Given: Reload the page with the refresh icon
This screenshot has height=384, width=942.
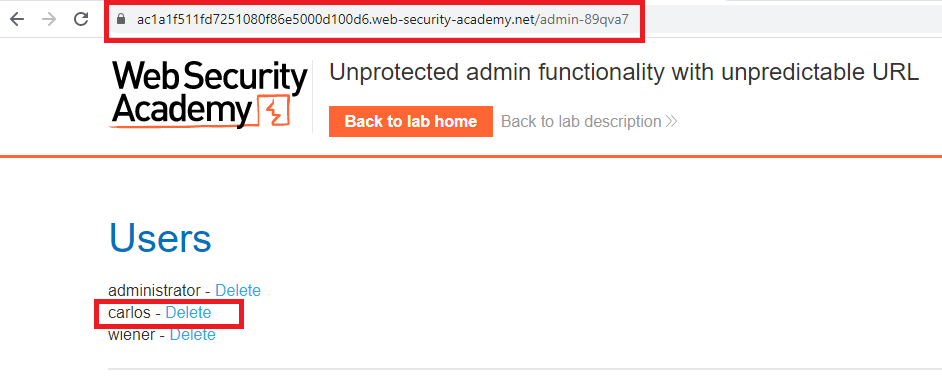Looking at the screenshot, I should click(x=81, y=19).
